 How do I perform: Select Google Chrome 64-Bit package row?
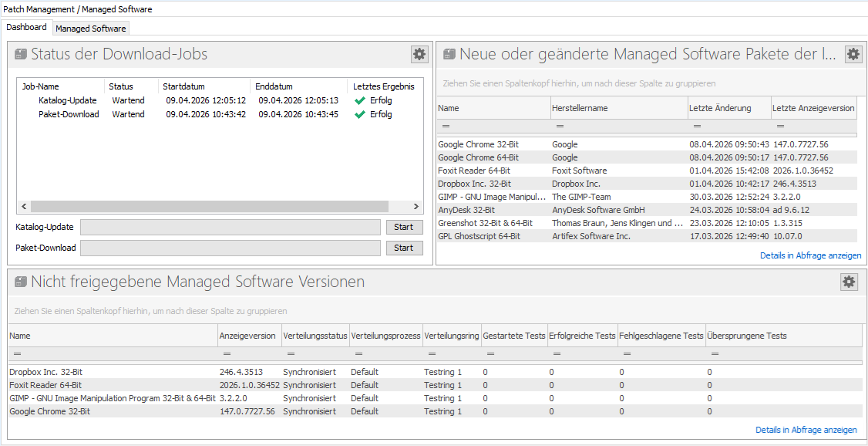(x=647, y=157)
